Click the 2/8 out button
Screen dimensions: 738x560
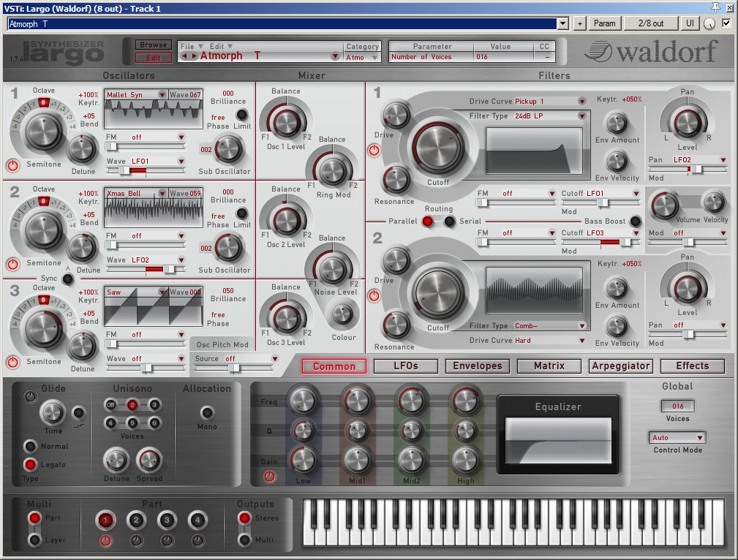point(651,23)
